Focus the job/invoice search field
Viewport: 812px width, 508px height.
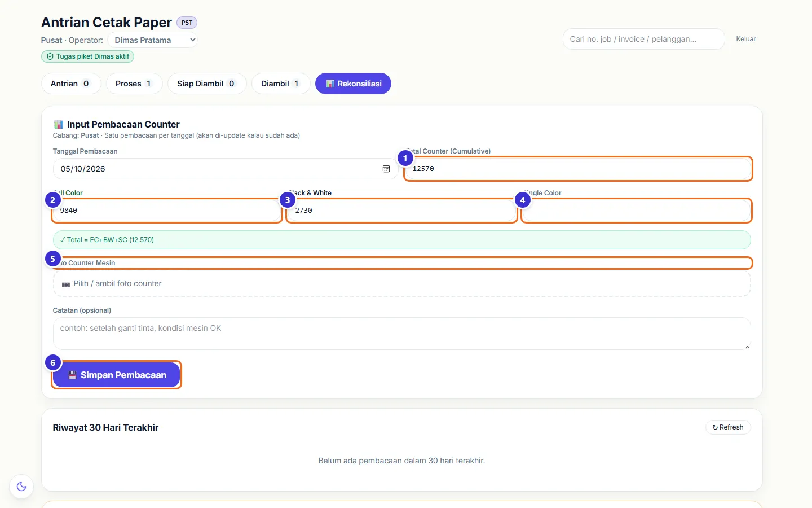pos(643,39)
